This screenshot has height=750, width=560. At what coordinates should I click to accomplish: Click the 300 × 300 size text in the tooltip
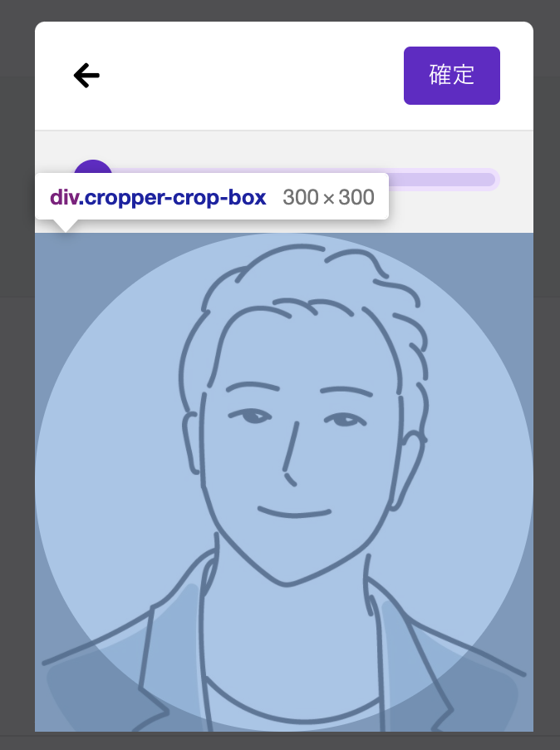pos(328,197)
